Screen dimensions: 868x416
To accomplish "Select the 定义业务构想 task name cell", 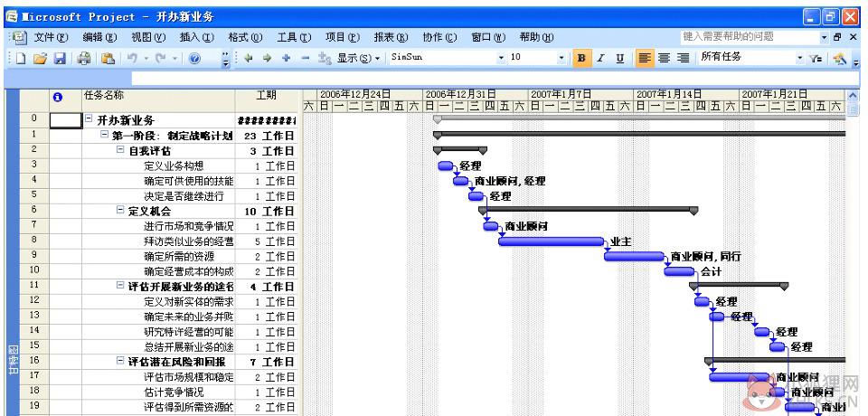I will 158,165.
